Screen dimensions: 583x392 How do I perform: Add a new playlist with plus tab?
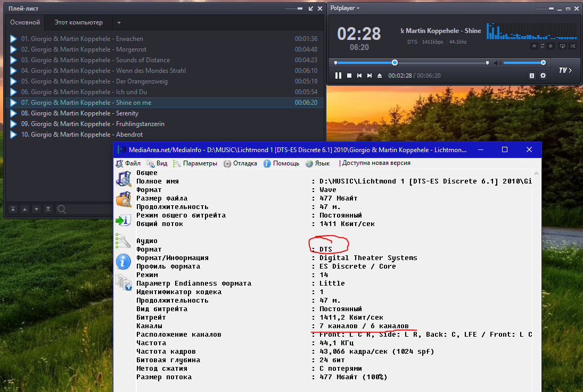(119, 23)
